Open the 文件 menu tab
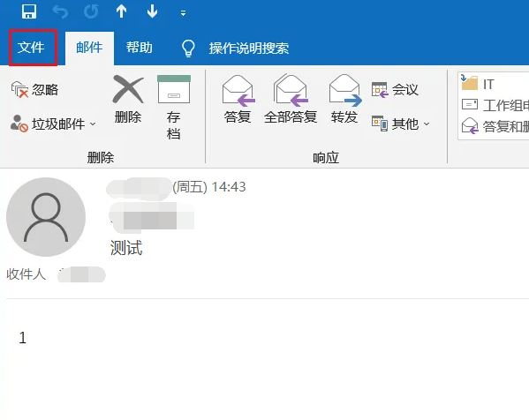Image resolution: width=529 pixels, height=420 pixels. tap(31, 48)
